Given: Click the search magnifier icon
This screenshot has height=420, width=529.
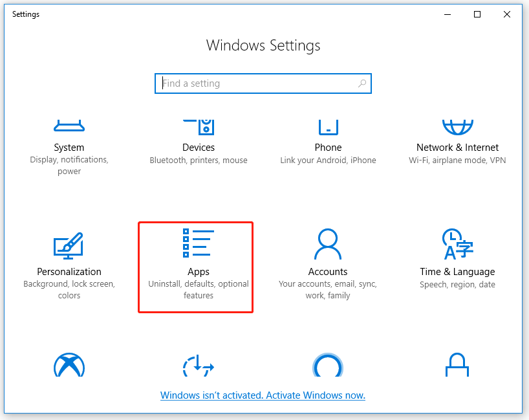Looking at the screenshot, I should [362, 83].
